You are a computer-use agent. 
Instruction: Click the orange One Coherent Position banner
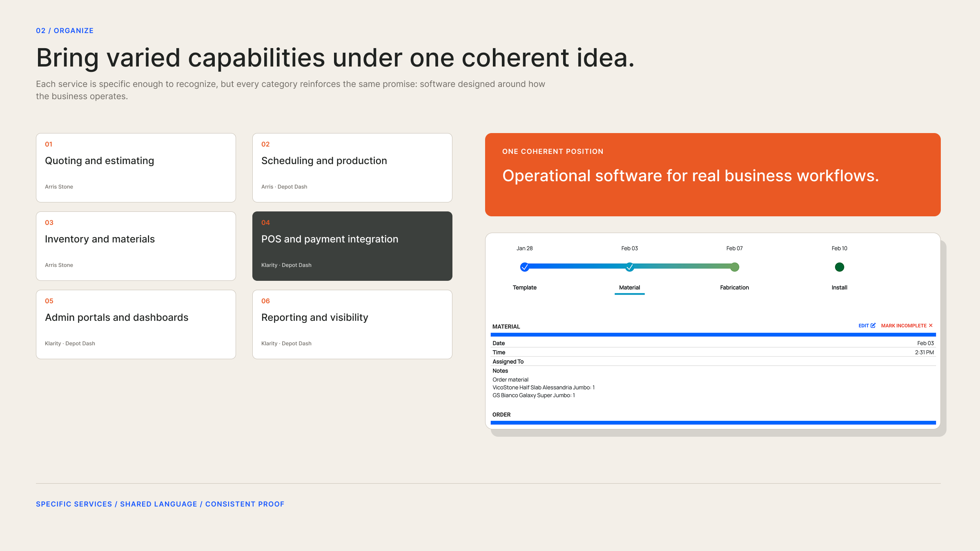713,175
